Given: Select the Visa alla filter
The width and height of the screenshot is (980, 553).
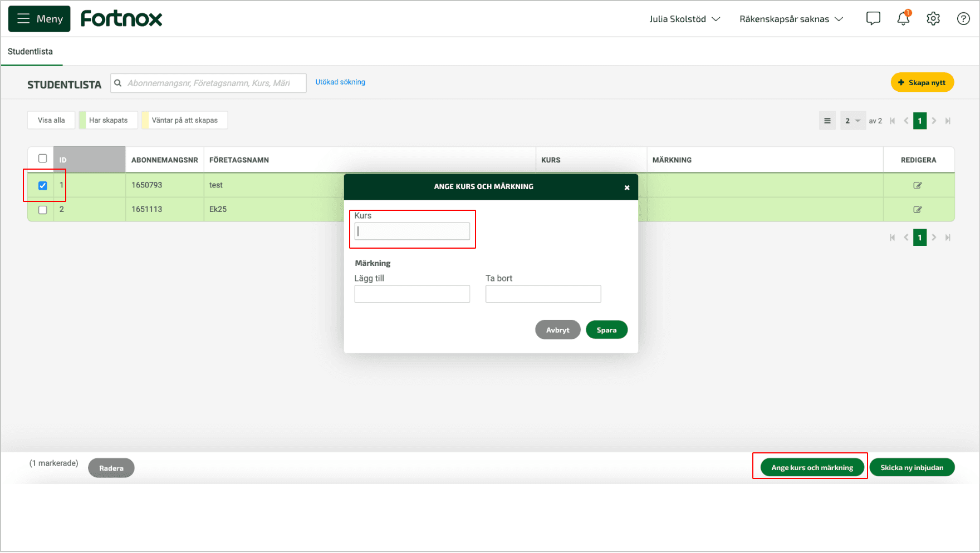Looking at the screenshot, I should pos(51,120).
